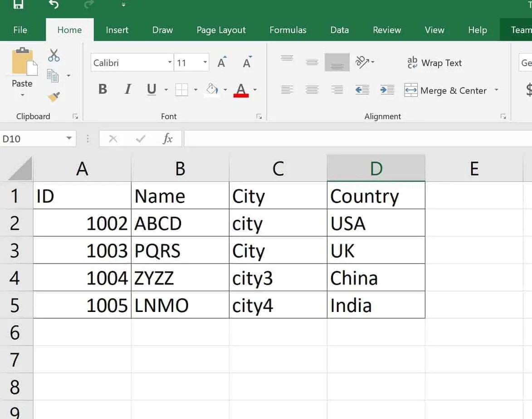Viewport: 532px width, 419px height.
Task: Click Select All corner triangle
Action: 20,169
